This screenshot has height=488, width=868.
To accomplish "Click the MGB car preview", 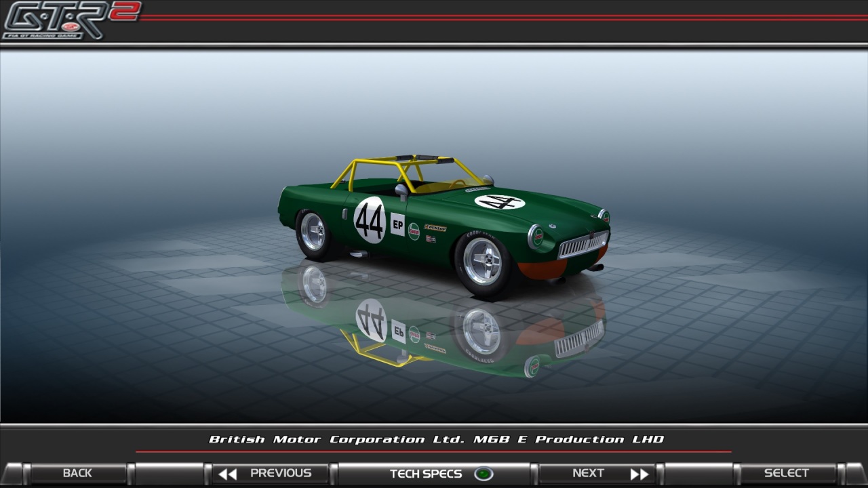I will coord(444,227).
